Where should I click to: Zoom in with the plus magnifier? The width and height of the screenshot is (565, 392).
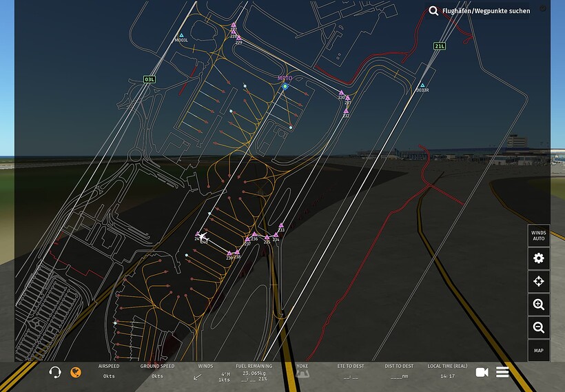539,305
